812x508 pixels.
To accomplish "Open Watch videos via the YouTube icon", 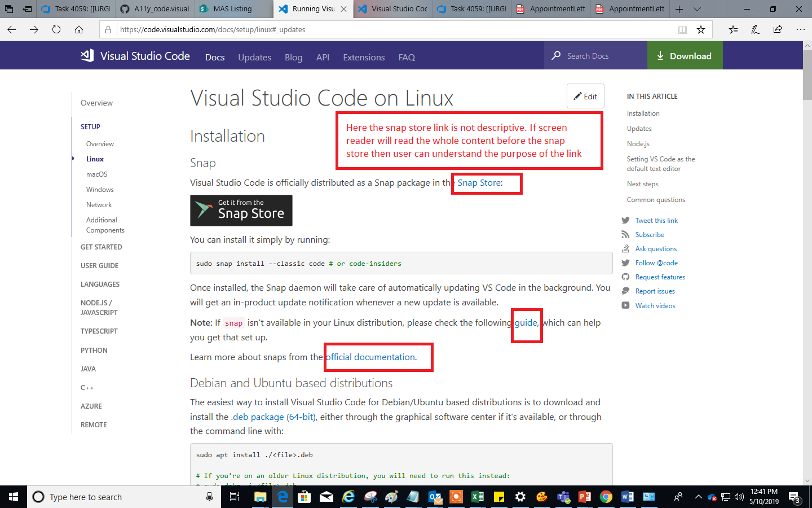I will [626, 305].
